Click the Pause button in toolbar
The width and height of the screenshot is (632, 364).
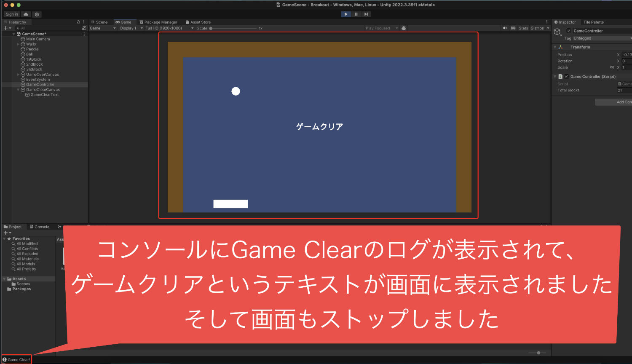tap(356, 14)
